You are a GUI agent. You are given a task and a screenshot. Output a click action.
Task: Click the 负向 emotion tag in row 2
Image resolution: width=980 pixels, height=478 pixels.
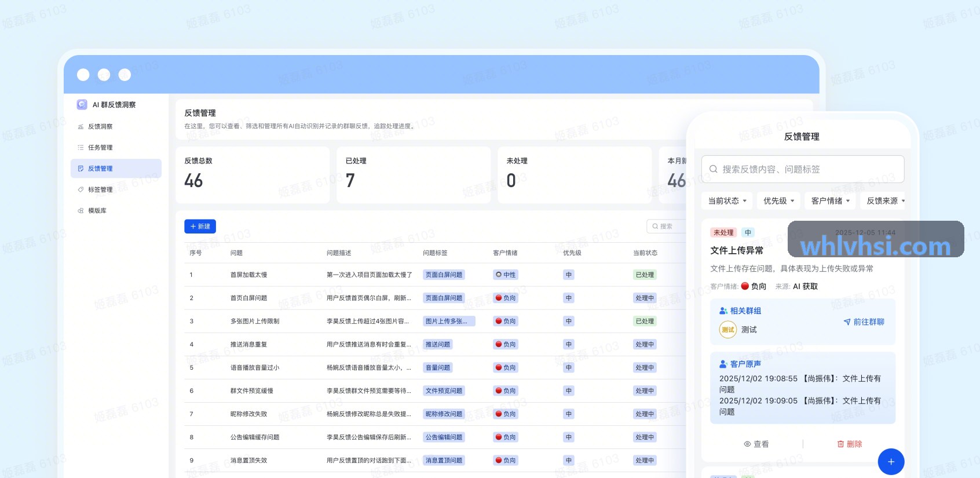tap(506, 298)
